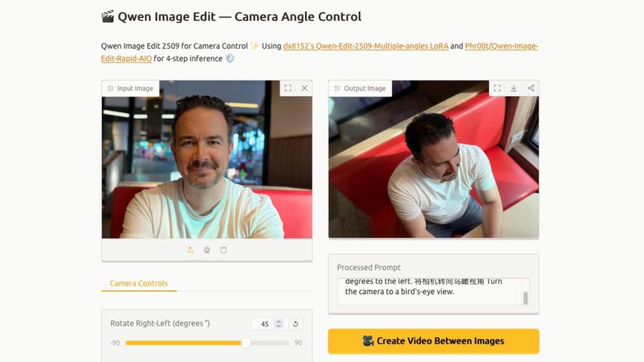The width and height of the screenshot is (644, 362).
Task: Open the webcam capture icon under input image
Action: (x=206, y=250)
